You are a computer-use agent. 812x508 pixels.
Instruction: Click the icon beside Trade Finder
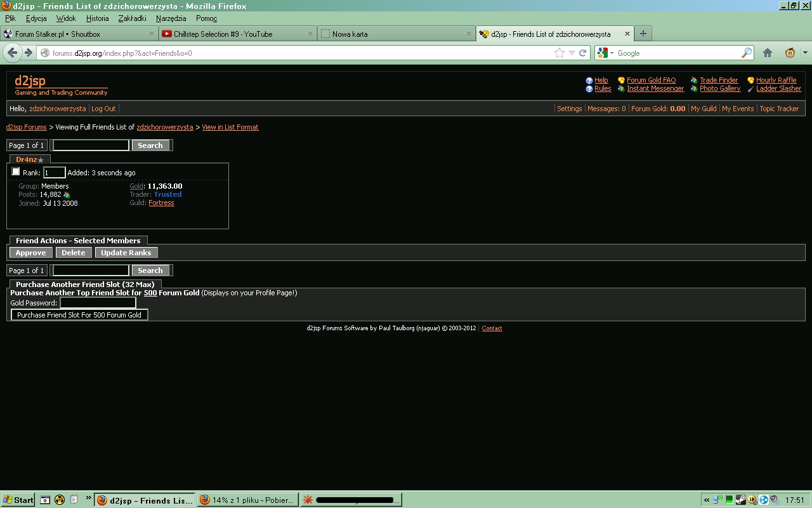(x=694, y=81)
